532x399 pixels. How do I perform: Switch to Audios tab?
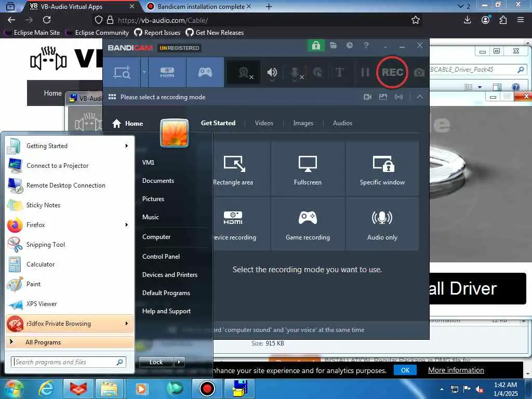[342, 123]
